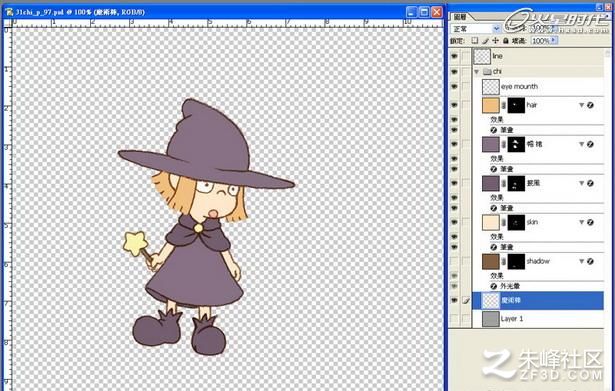Click the link icon between shadow thumbnail and mask

point(504,262)
